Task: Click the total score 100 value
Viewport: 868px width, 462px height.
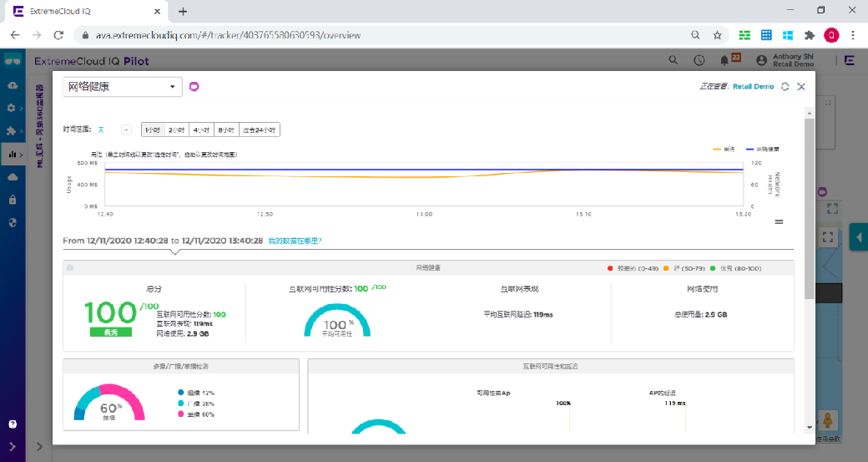Action: [110, 313]
